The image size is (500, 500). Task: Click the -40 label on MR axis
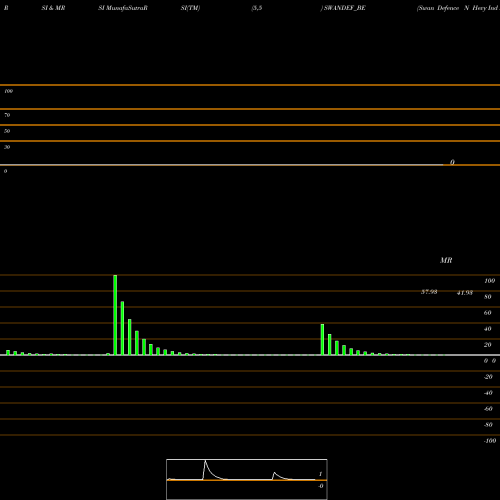488,393
